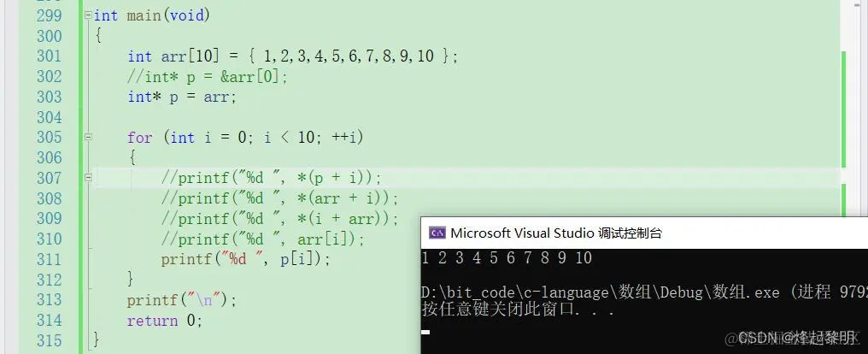The image size is (868, 354).
Task: Click the comment '//int* p = &arr[0];'
Action: pyautogui.click(x=208, y=76)
